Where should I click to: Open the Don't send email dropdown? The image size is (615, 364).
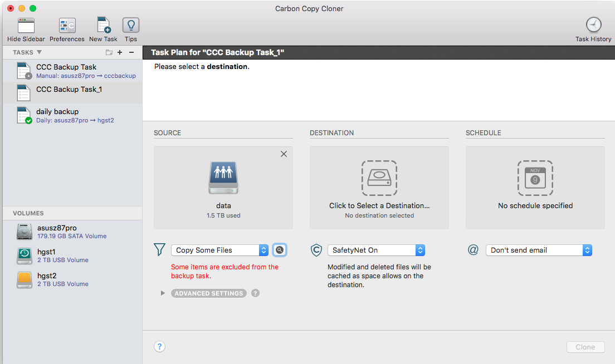pos(539,250)
